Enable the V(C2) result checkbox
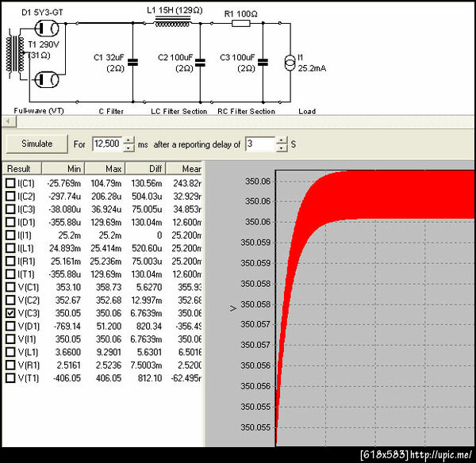476x463 pixels. point(10,300)
